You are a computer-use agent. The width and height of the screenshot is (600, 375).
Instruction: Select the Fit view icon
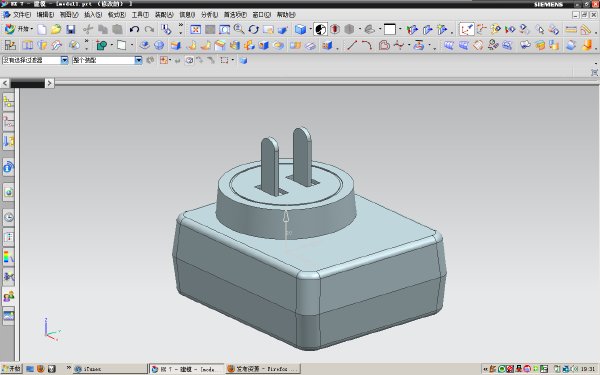[x=196, y=29]
